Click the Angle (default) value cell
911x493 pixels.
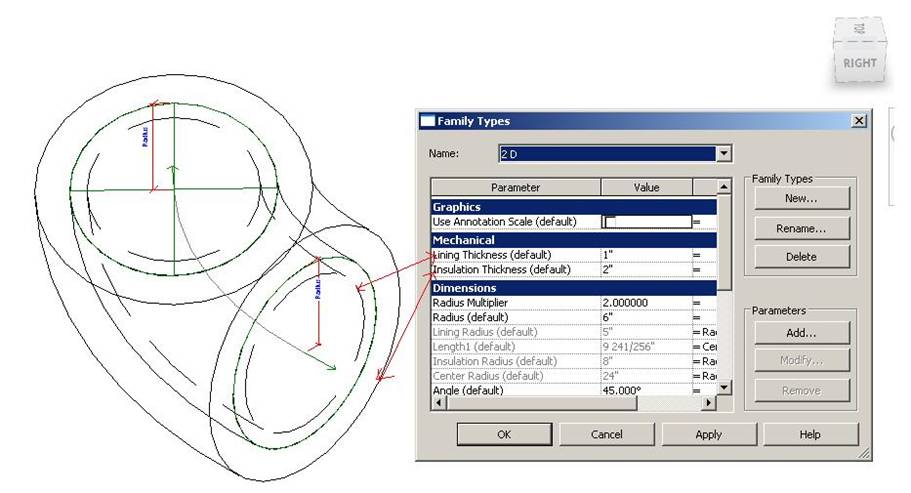644,390
